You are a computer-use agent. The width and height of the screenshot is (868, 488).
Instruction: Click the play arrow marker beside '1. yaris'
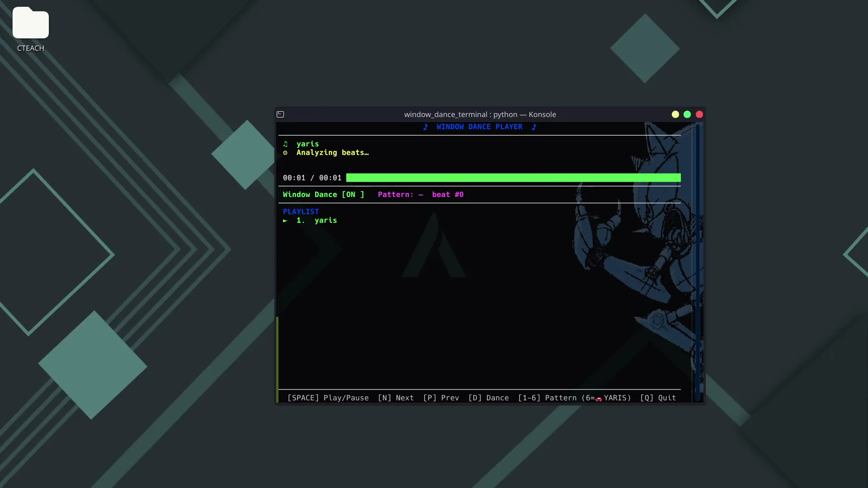285,221
